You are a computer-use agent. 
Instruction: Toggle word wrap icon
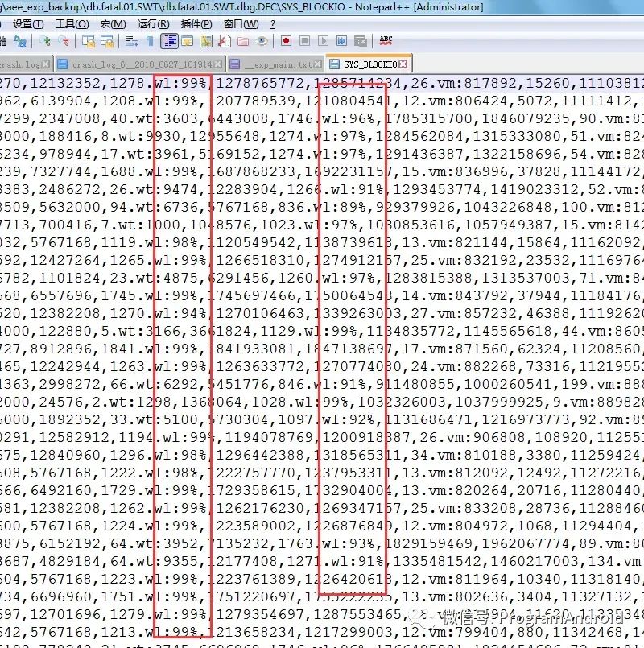tap(132, 41)
